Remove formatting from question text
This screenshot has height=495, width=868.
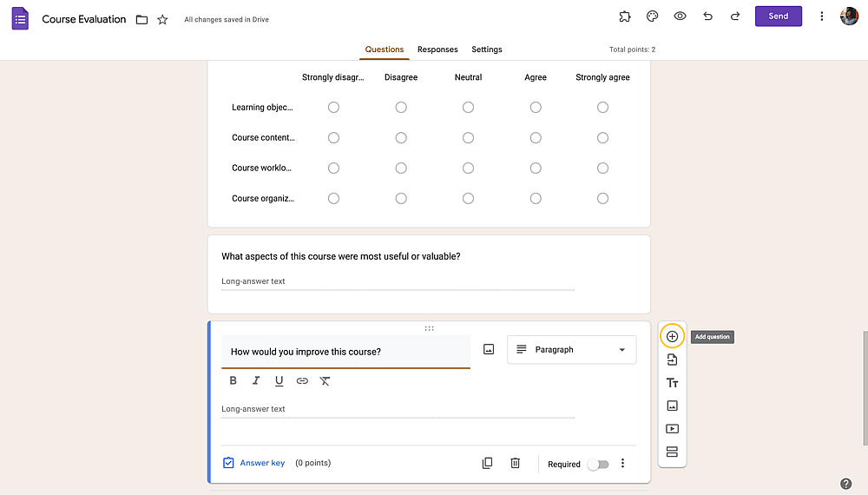(x=325, y=381)
